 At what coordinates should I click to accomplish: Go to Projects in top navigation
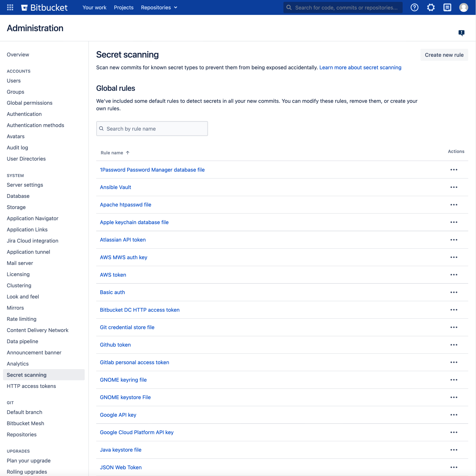tap(123, 7)
